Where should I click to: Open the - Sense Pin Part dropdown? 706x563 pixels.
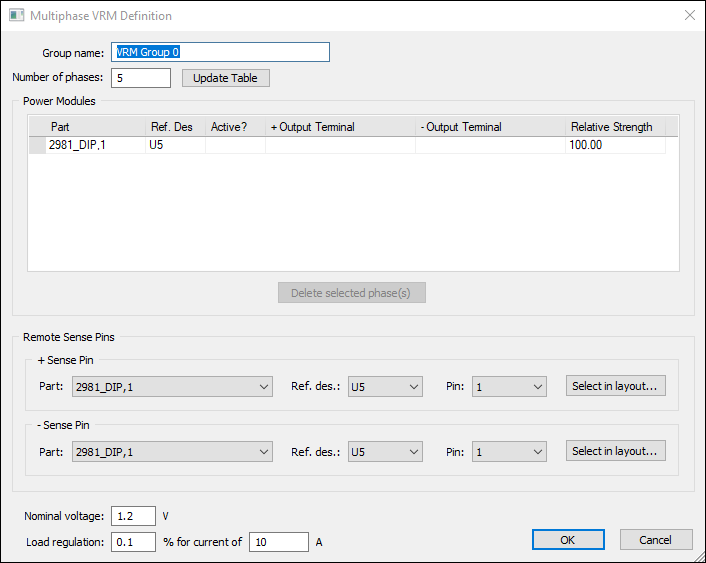pyautogui.click(x=172, y=452)
